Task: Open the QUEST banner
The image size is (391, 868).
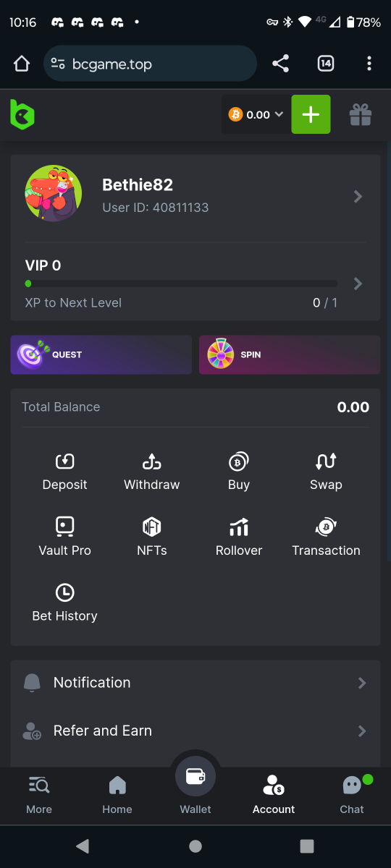Action: (101, 354)
